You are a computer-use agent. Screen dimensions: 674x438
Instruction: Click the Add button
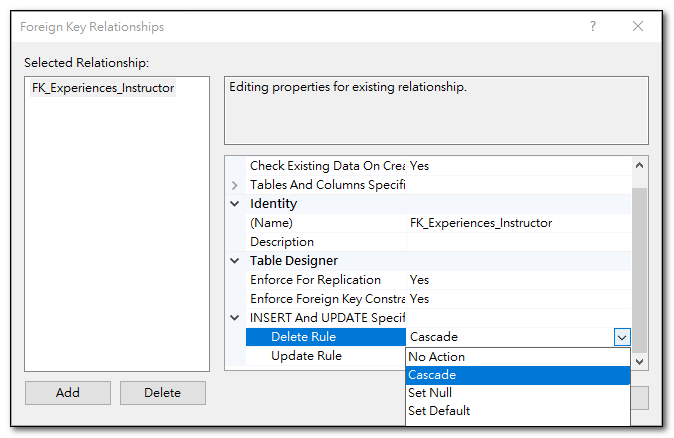(x=67, y=392)
